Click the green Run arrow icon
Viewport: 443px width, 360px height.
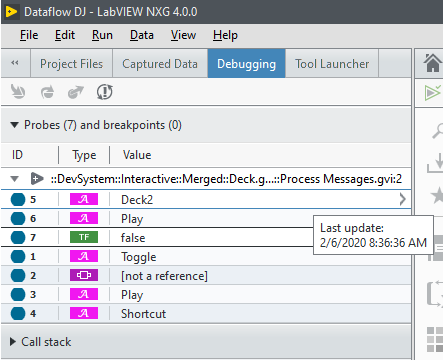click(x=433, y=92)
